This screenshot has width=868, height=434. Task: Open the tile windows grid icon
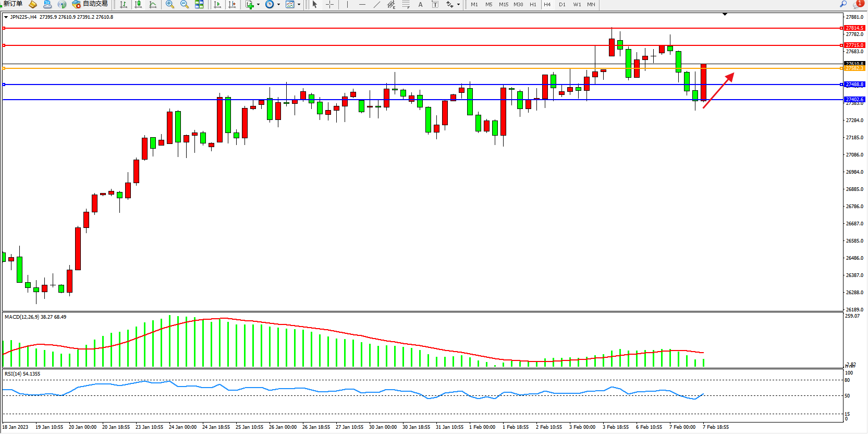(199, 4)
